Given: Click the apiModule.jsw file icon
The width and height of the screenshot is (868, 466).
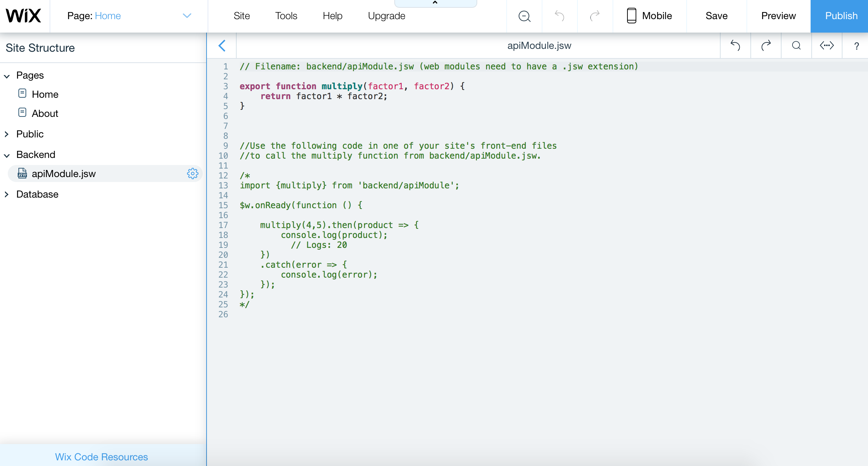Looking at the screenshot, I should click(x=22, y=173).
